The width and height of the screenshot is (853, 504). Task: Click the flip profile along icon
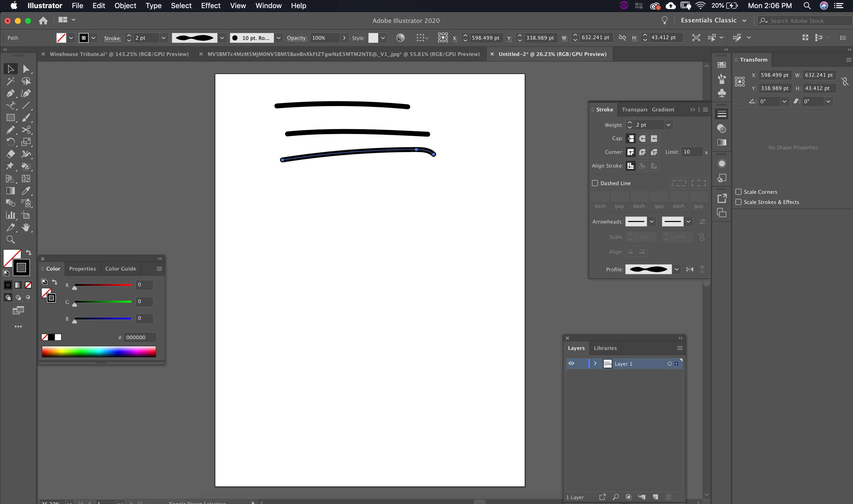(690, 269)
